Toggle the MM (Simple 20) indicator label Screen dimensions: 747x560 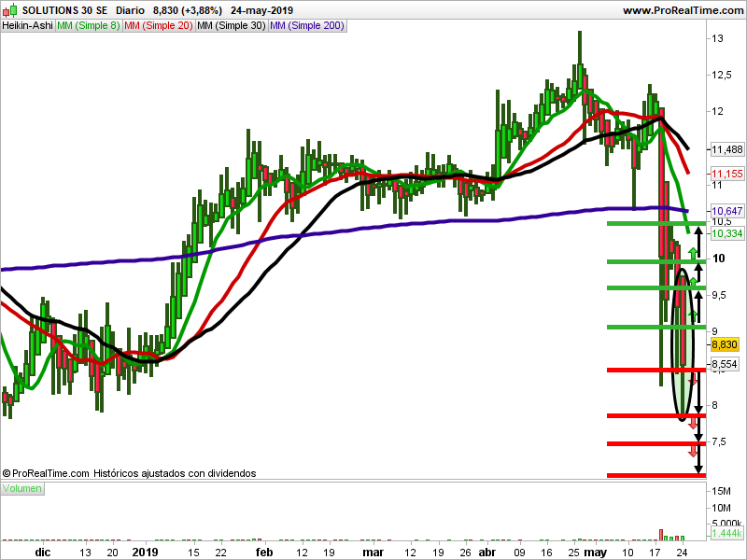[158, 26]
